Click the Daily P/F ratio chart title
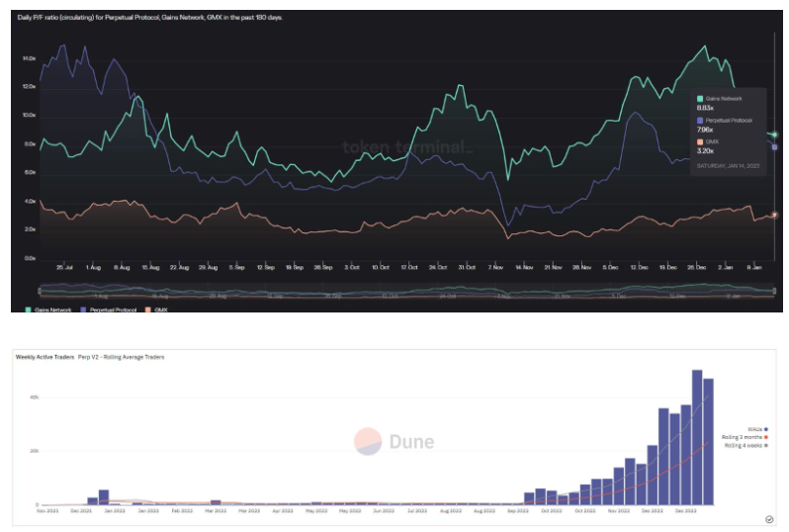 150,17
